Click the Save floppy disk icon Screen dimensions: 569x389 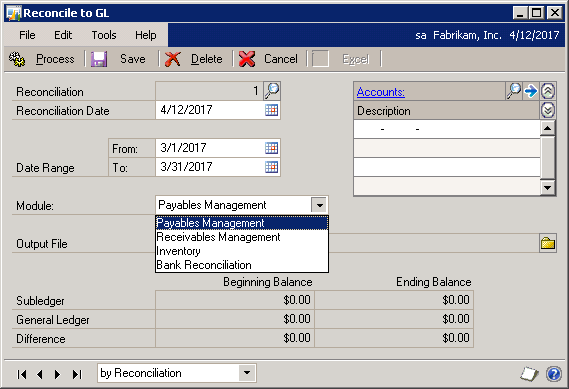tap(99, 59)
